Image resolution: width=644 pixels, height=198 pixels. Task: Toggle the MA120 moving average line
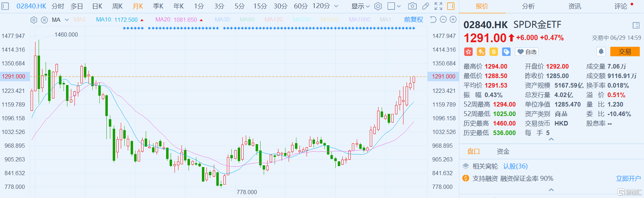pos(274,20)
